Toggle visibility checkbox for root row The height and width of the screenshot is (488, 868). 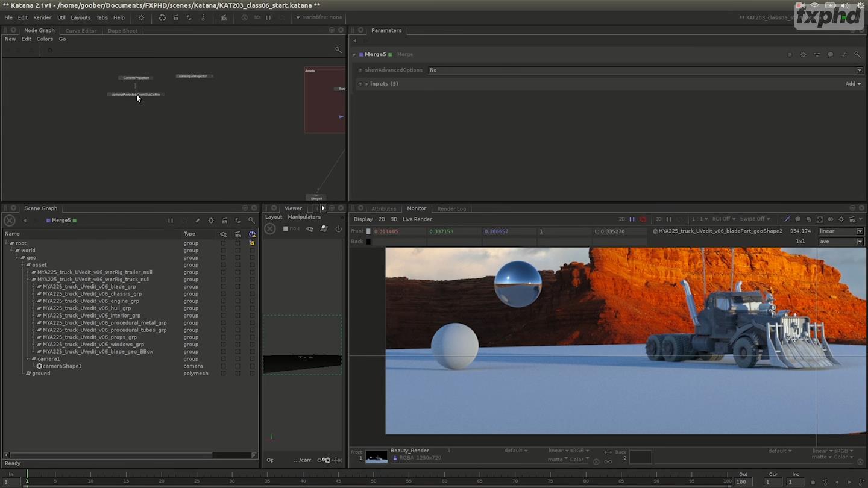point(223,243)
